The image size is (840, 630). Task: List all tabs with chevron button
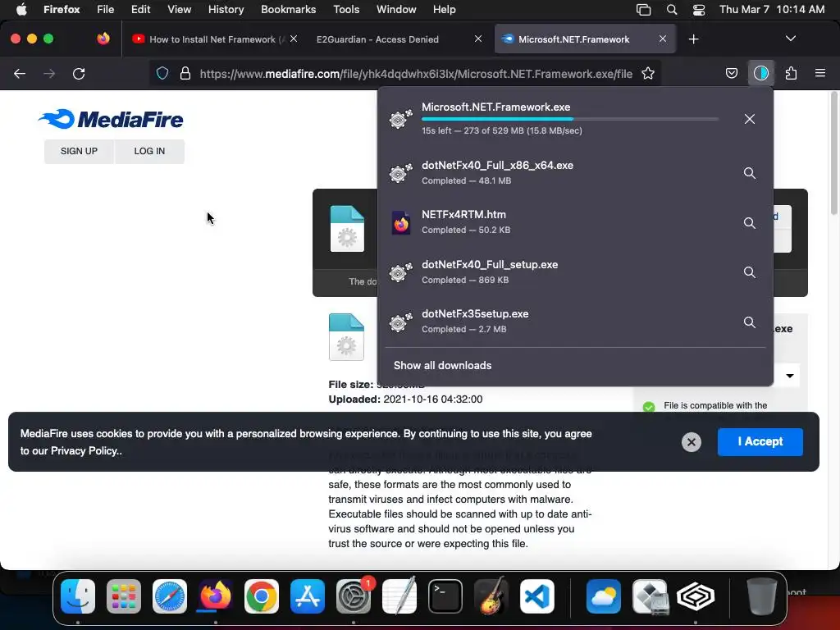click(790, 39)
